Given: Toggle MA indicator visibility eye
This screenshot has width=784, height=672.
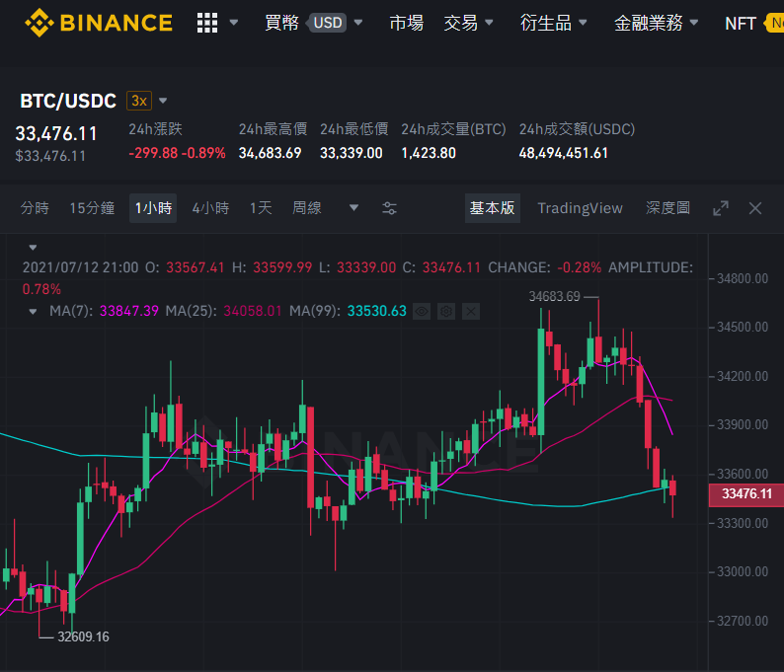Looking at the screenshot, I should tap(422, 312).
